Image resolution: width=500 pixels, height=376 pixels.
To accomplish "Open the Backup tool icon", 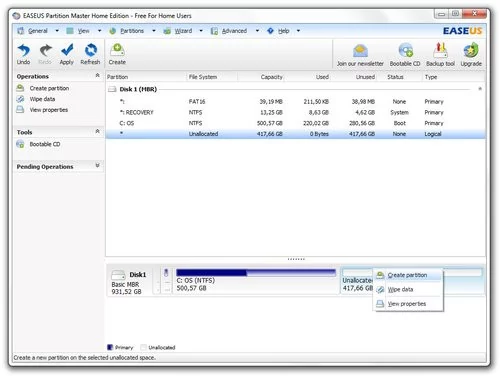I will (x=440, y=50).
